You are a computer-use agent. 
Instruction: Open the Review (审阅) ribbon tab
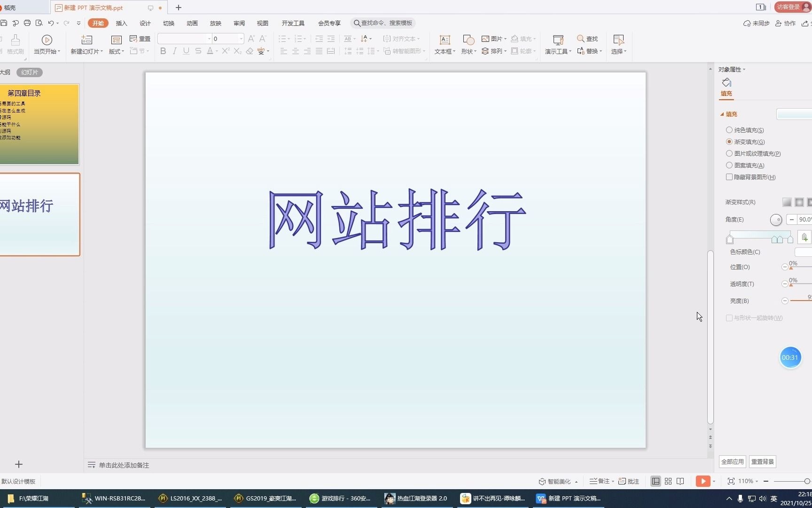coord(239,23)
